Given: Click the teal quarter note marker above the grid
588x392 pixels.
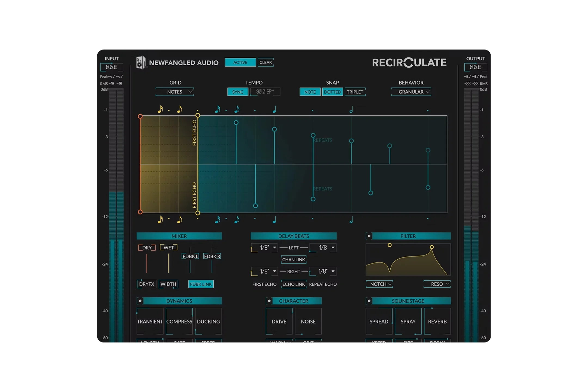Looking at the screenshot, I should (274, 109).
